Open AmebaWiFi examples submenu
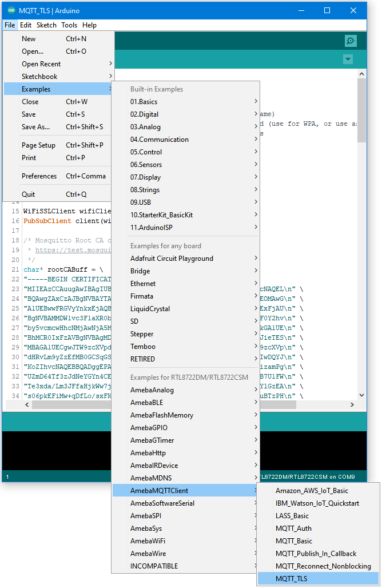This screenshot has height=588, width=382. pyautogui.click(x=185, y=541)
